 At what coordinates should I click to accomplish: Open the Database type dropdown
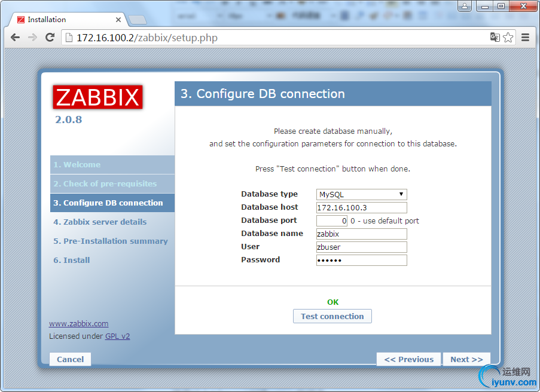362,194
